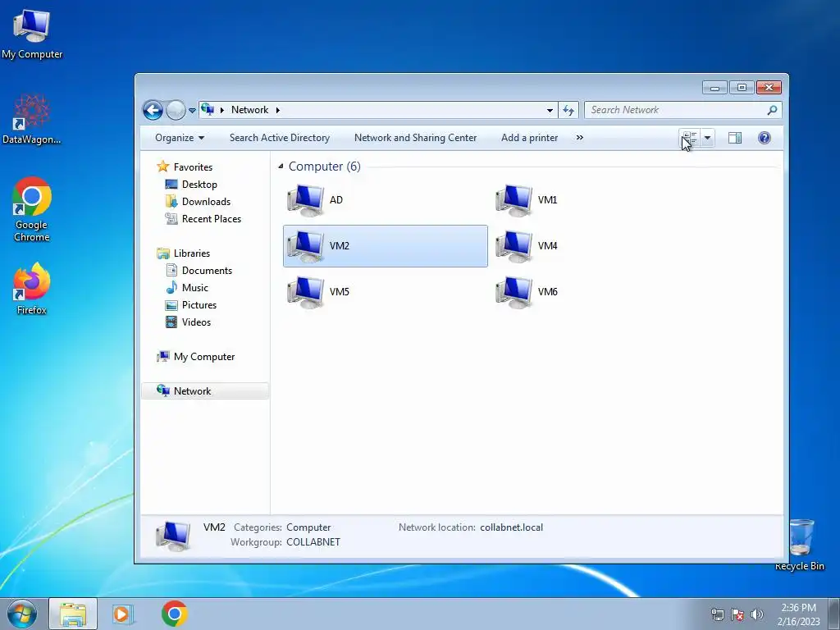The width and height of the screenshot is (840, 630).
Task: Open My Computer desktop shortcut
Action: tap(32, 35)
